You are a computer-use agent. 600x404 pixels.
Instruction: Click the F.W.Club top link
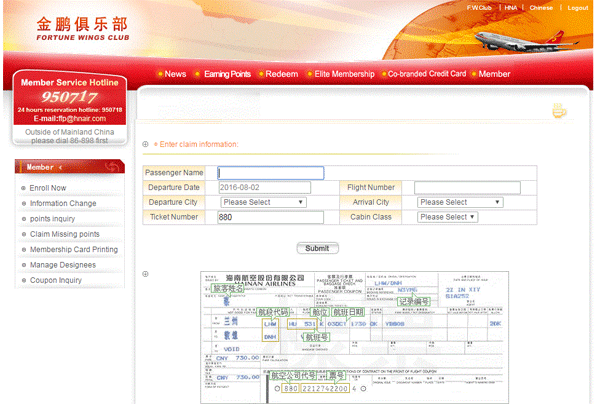479,8
